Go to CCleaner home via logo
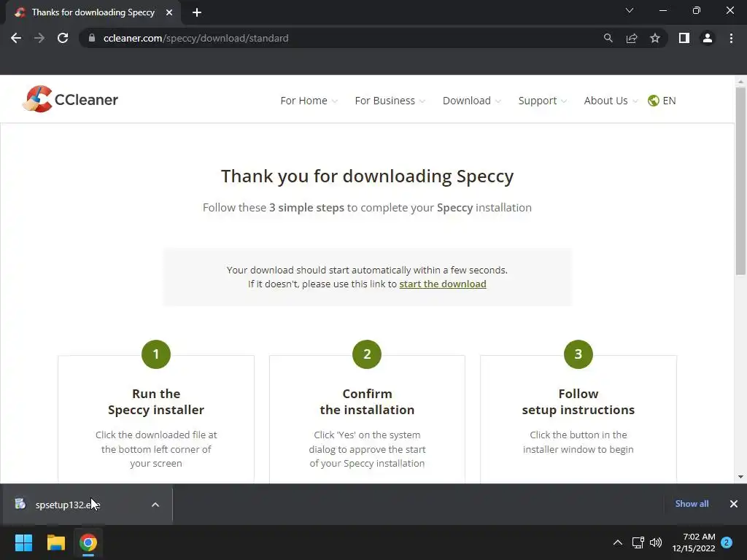747x560 pixels. pyautogui.click(x=71, y=99)
